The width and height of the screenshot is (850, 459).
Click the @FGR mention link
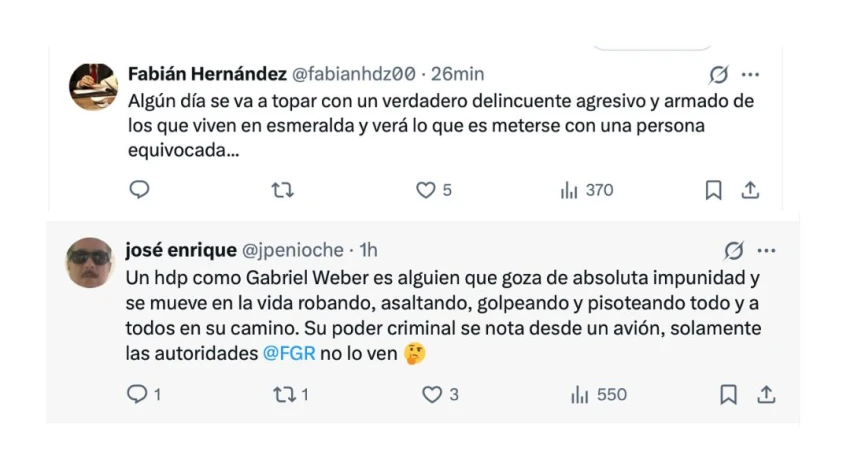(x=289, y=353)
